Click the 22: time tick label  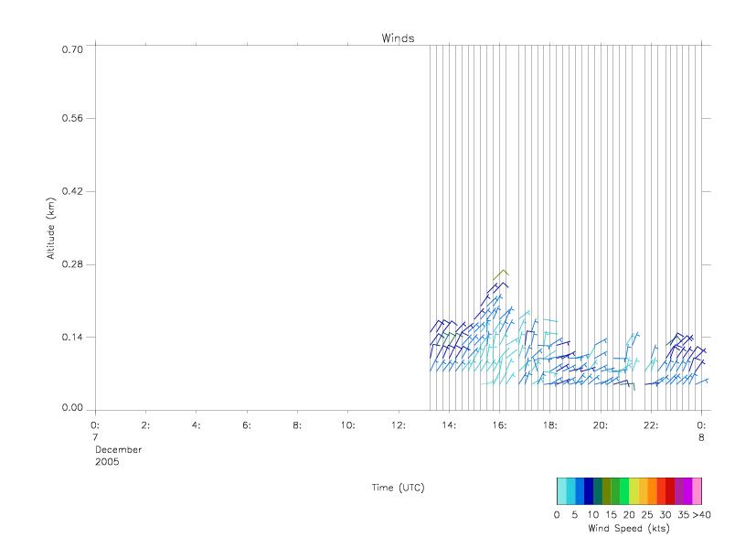[x=651, y=425]
